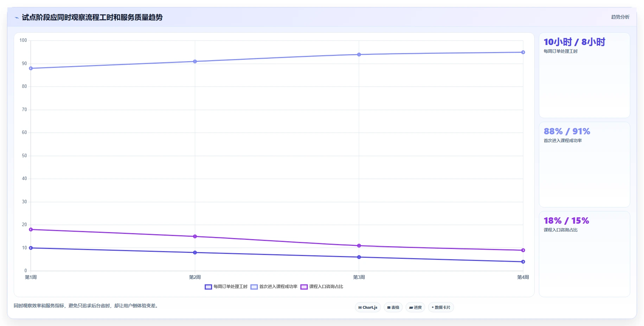Screen dimensions: 644x326
Task: Click the 18% / 15% value in the card
Action: 566,220
